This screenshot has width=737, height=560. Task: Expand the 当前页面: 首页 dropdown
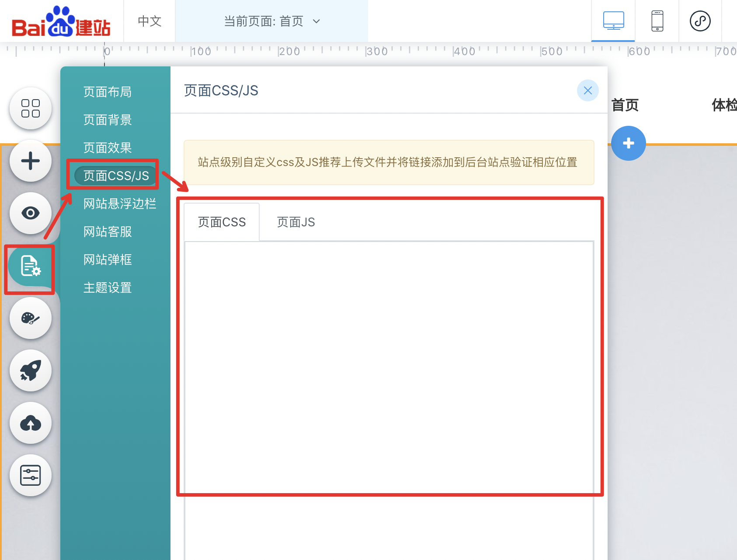[x=271, y=21]
